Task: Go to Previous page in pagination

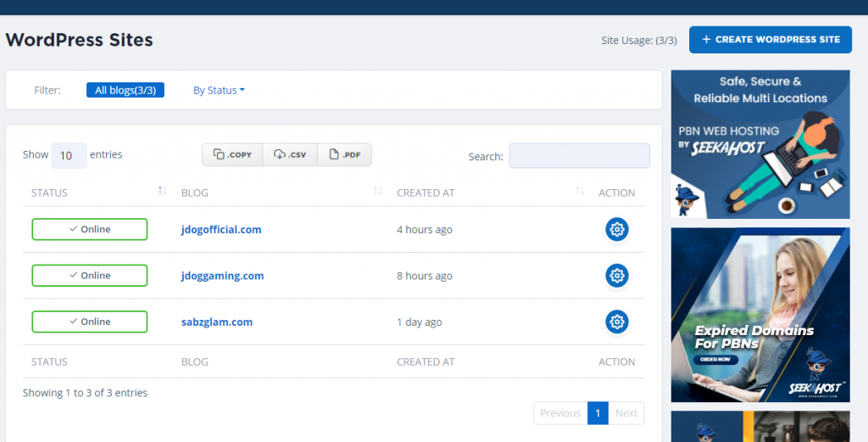Action: tap(560, 413)
